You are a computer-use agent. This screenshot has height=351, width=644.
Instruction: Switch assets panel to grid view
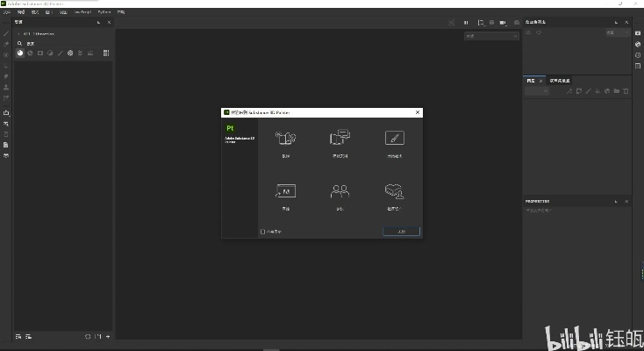[x=106, y=53]
